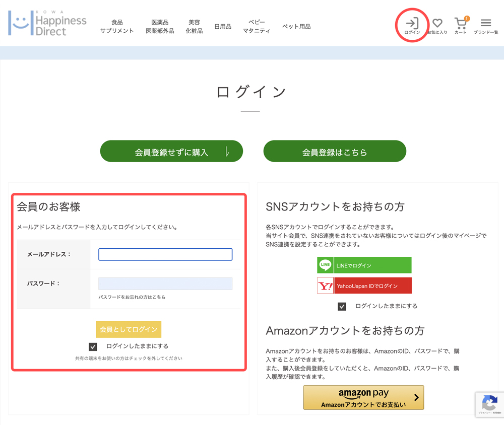This screenshot has width=504, height=425.
Task: Open the brand list hamburger menu
Action: point(486,23)
